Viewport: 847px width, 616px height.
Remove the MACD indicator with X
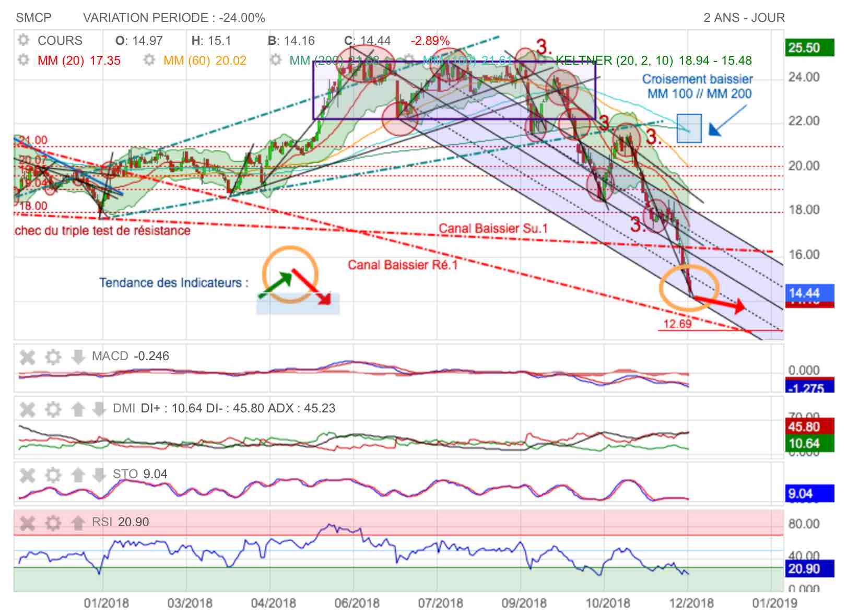coord(27,357)
